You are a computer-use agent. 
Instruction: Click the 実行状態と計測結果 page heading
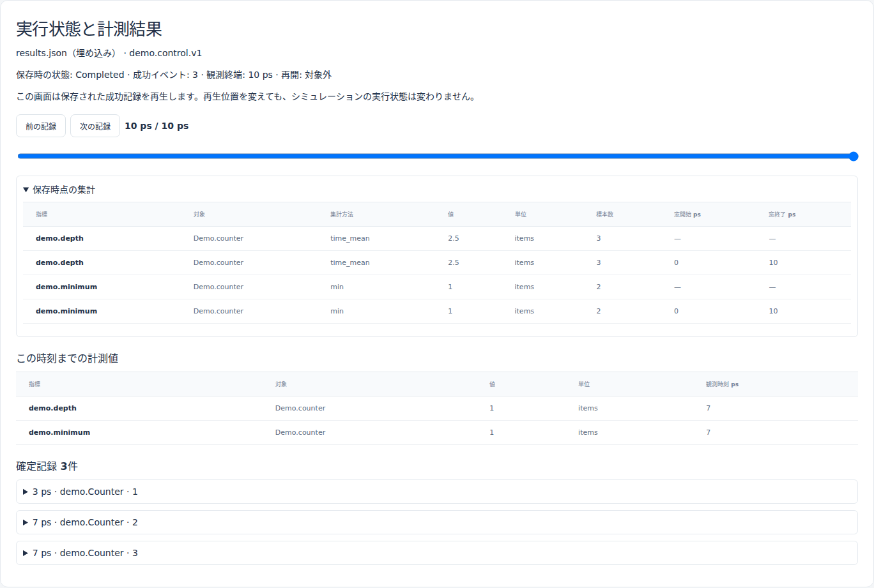click(x=89, y=29)
